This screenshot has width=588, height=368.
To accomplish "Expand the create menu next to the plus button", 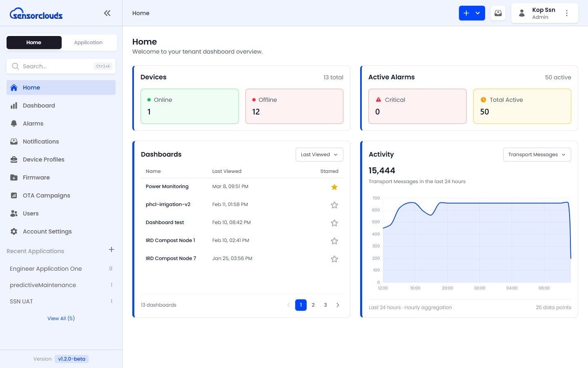I will click(478, 13).
